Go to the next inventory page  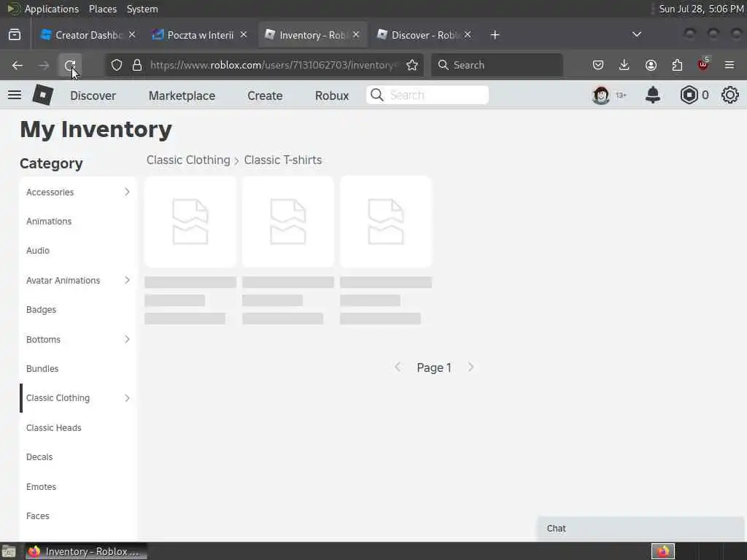pos(471,367)
